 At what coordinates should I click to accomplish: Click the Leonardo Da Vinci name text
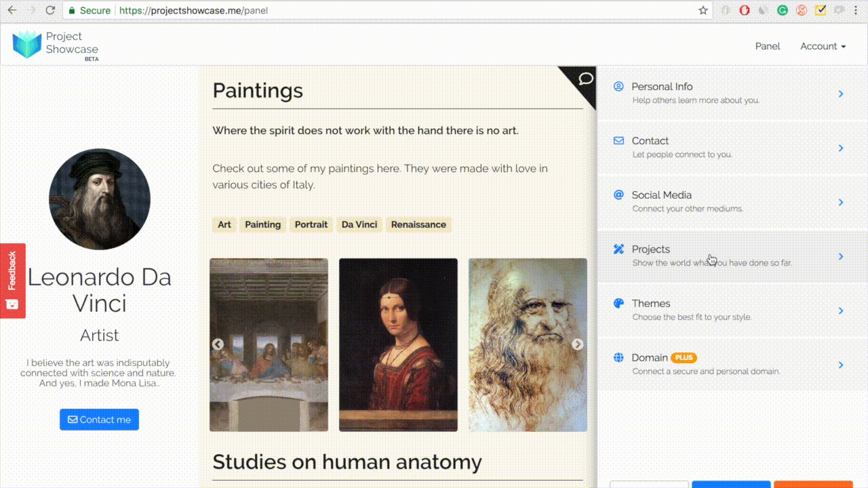(x=99, y=289)
